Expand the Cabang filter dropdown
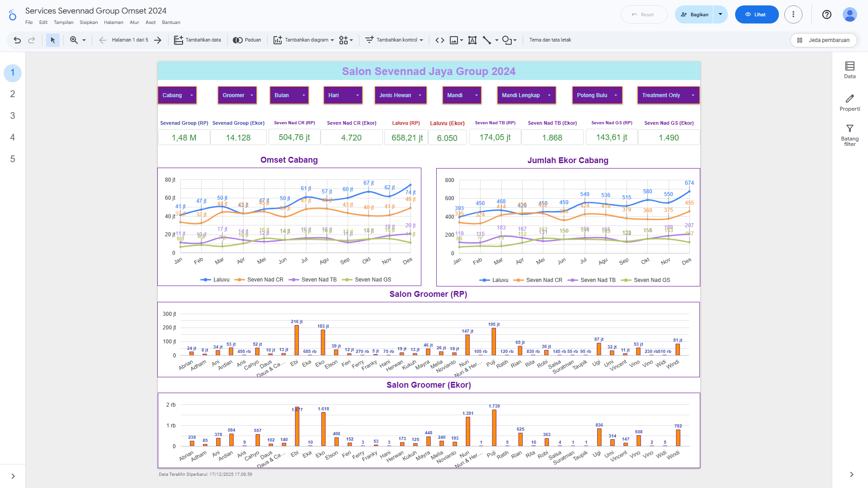 [x=177, y=95]
